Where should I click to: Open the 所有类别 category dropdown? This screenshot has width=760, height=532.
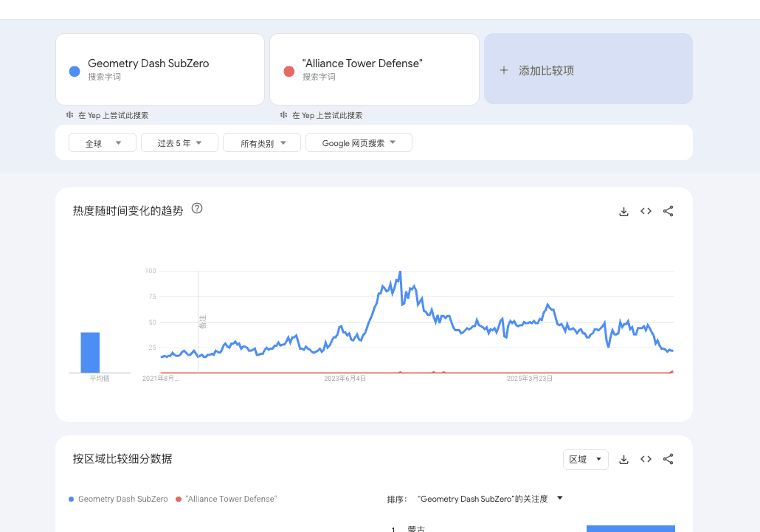262,143
